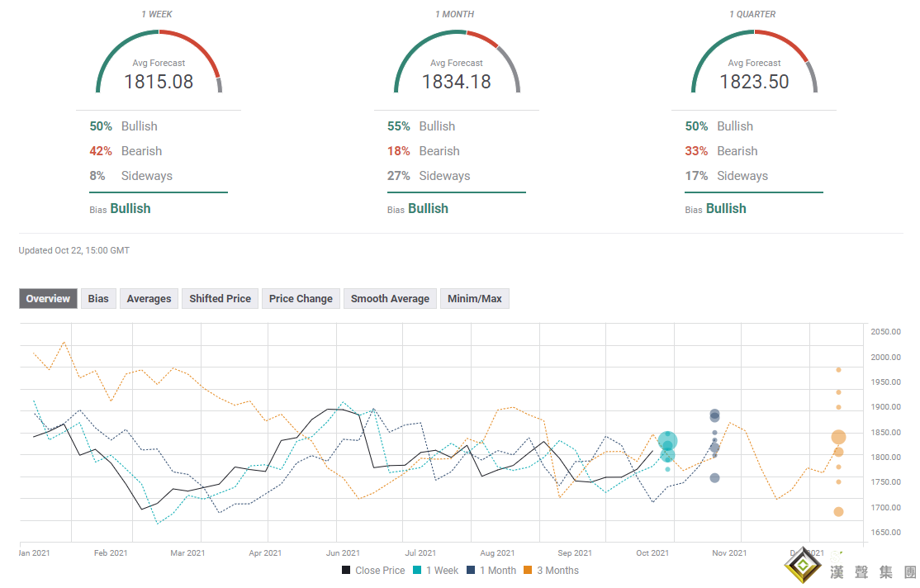Toggle the 1 Month legend entry

[491, 570]
